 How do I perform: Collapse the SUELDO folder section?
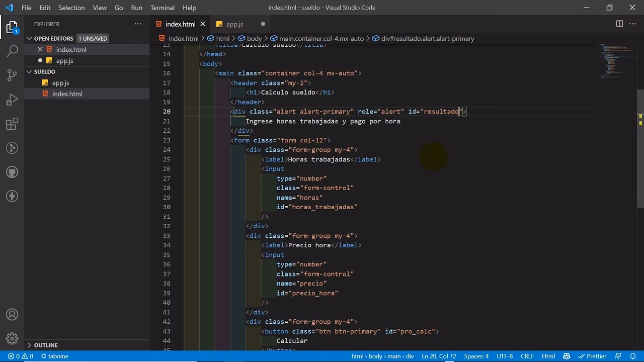tap(44, 71)
